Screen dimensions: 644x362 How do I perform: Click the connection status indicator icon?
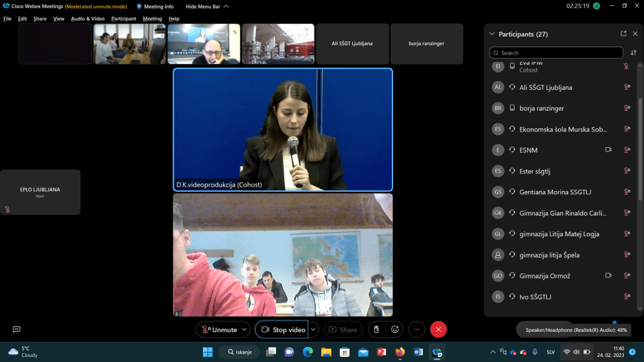tap(597, 6)
